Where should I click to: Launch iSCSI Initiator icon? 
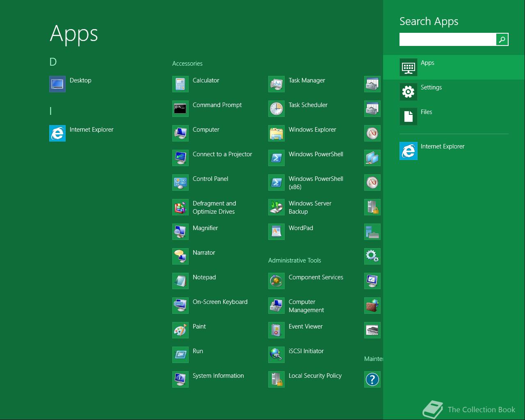point(276,355)
